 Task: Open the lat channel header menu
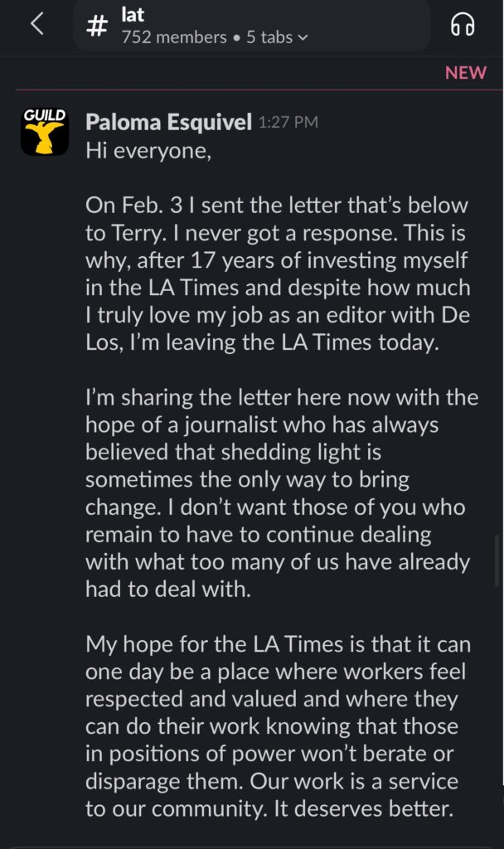tap(133, 15)
